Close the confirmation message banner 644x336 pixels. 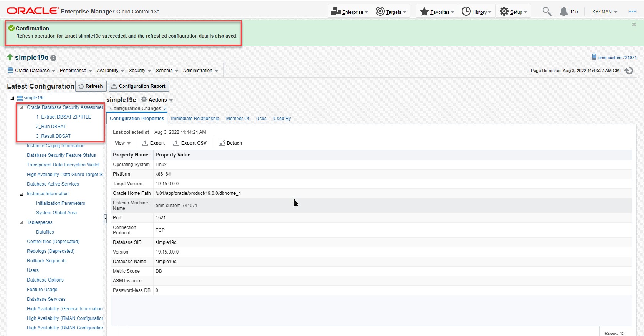[x=634, y=25]
